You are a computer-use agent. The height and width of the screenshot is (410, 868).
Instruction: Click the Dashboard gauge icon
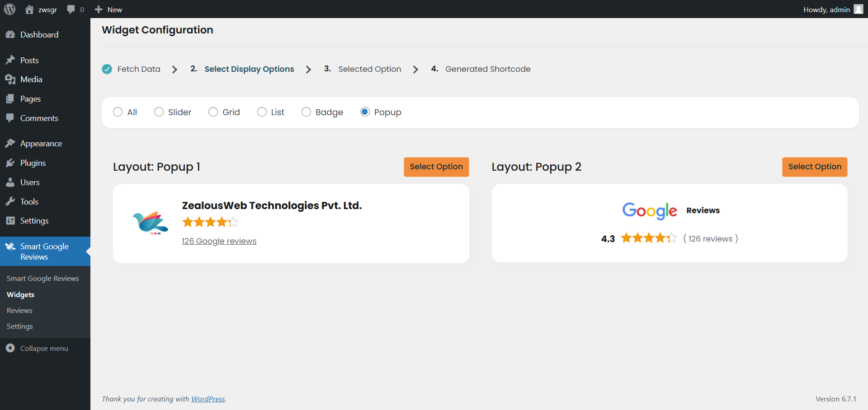pyautogui.click(x=10, y=35)
